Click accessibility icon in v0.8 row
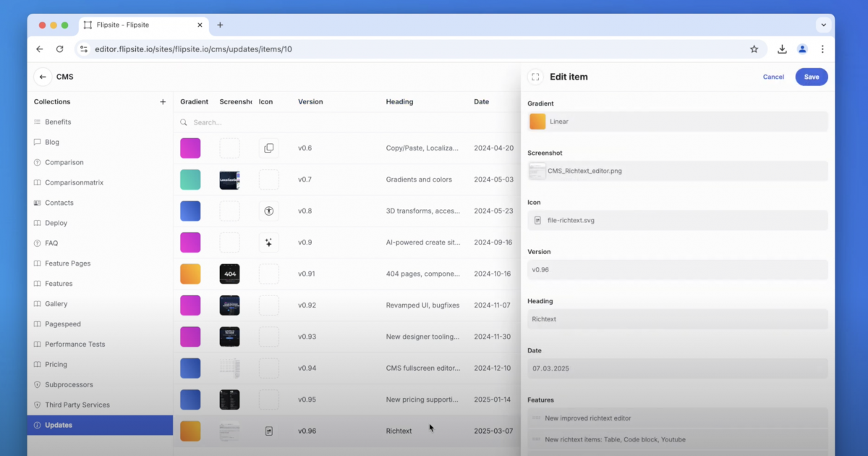This screenshot has height=456, width=868. (268, 211)
